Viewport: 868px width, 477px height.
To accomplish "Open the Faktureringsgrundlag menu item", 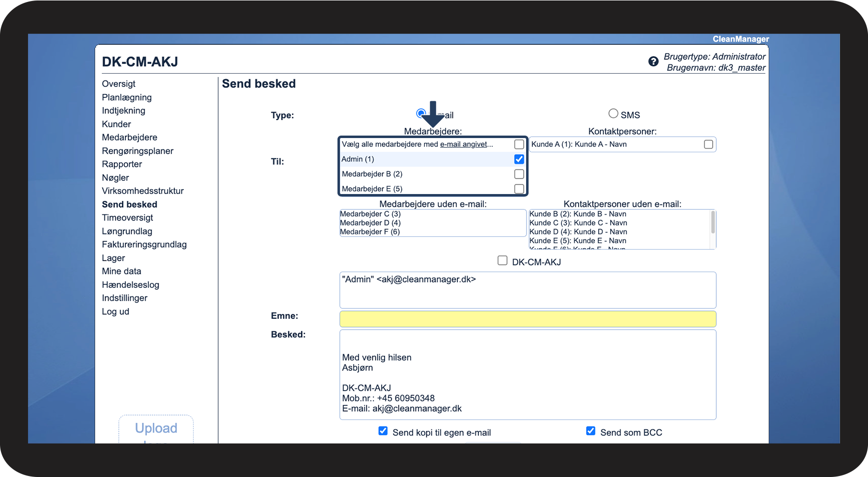I will [144, 245].
